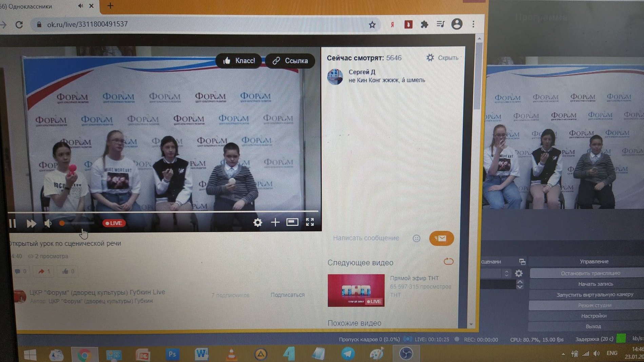The height and width of the screenshot is (362, 644).
Task: Copy video link with Ссылка button
Action: tap(290, 61)
